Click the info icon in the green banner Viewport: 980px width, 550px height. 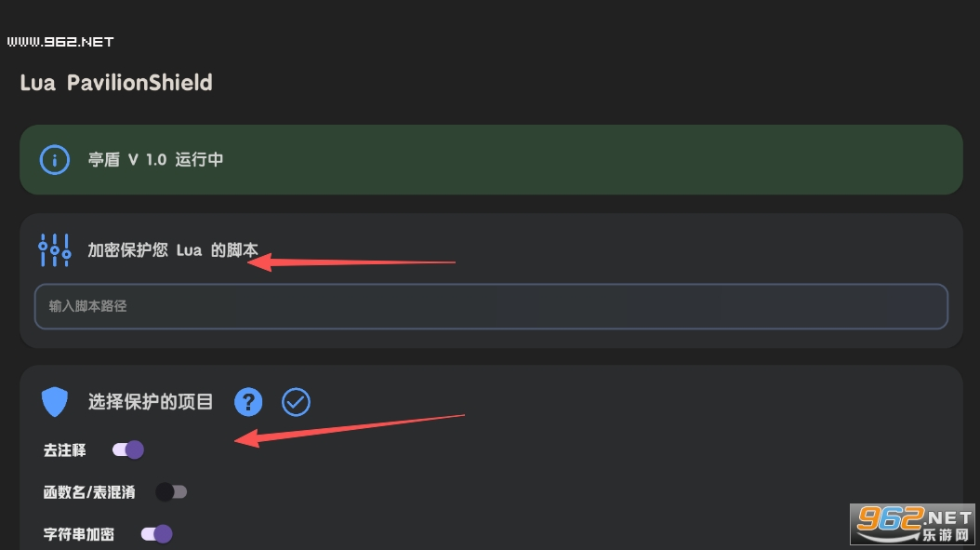(54, 159)
